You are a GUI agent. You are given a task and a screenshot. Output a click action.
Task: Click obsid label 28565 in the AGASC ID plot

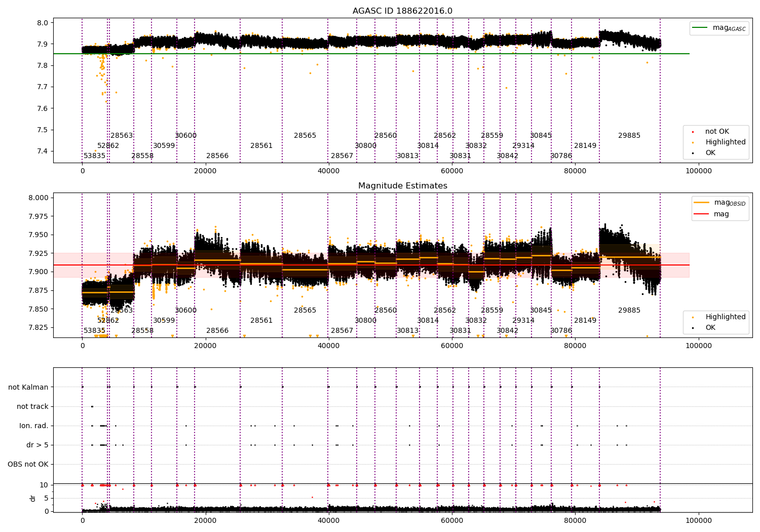tap(305, 136)
